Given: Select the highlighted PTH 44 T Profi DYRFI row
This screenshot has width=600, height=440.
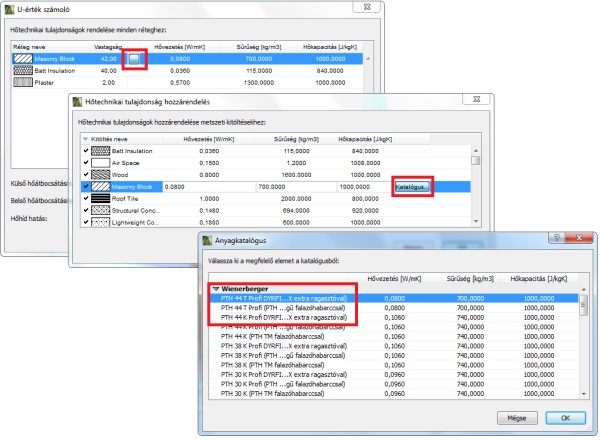Looking at the screenshot, I should 394,298.
